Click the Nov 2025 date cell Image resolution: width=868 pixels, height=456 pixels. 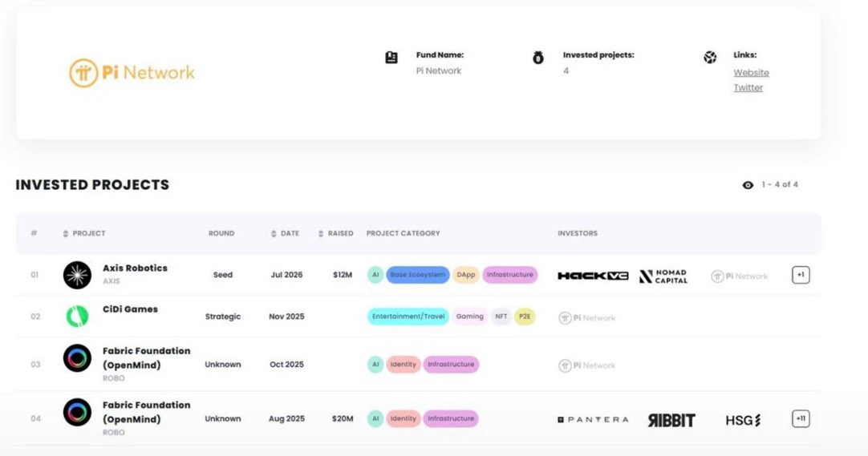click(x=286, y=317)
